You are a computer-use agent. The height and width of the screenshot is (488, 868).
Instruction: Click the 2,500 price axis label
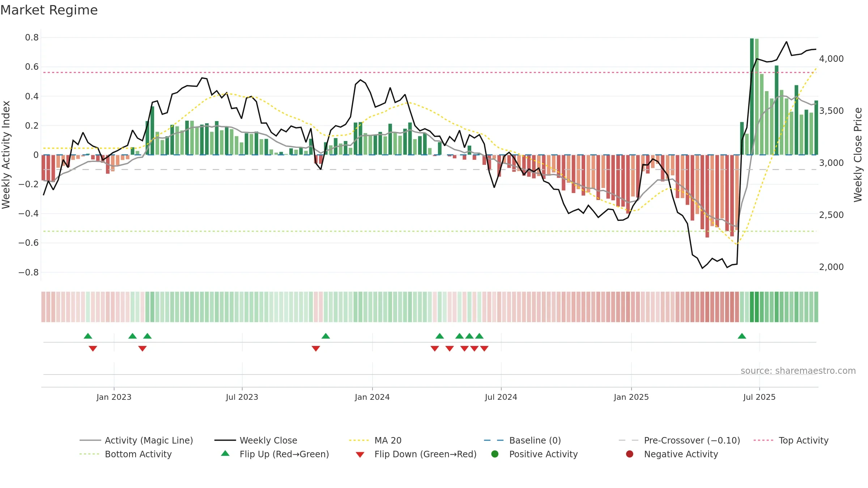point(831,215)
